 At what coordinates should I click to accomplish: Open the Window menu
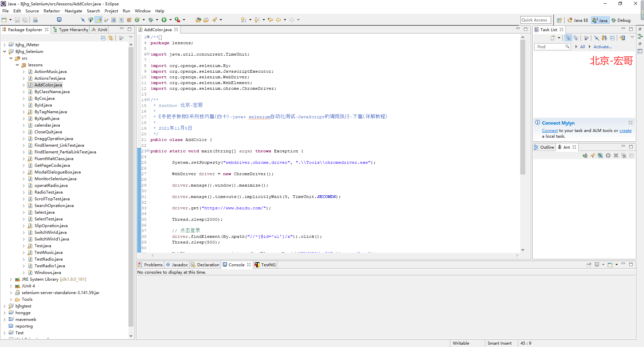[143, 11]
